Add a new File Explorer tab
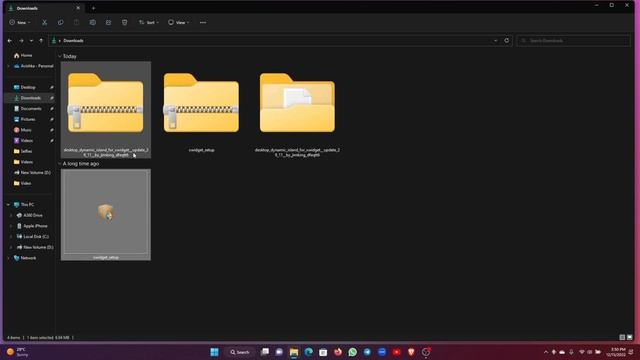The height and width of the screenshot is (360, 640). click(93, 8)
